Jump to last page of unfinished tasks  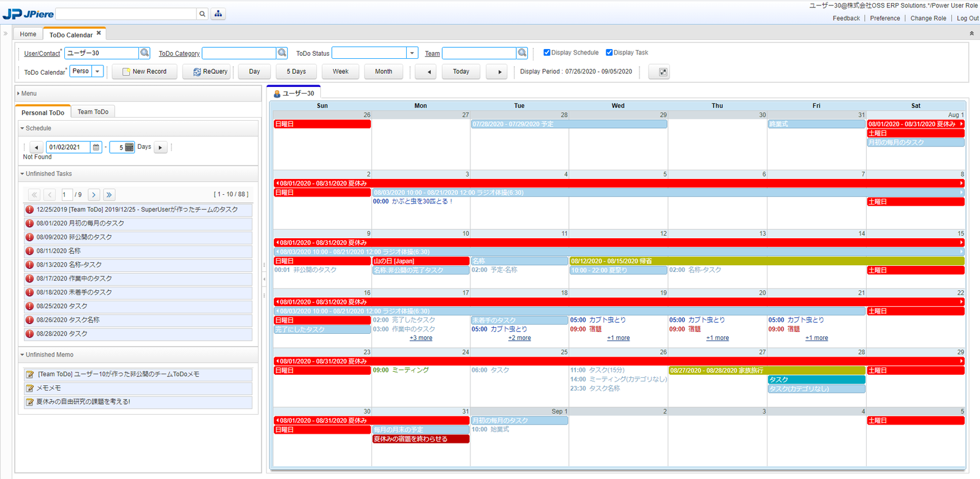pyautogui.click(x=109, y=195)
